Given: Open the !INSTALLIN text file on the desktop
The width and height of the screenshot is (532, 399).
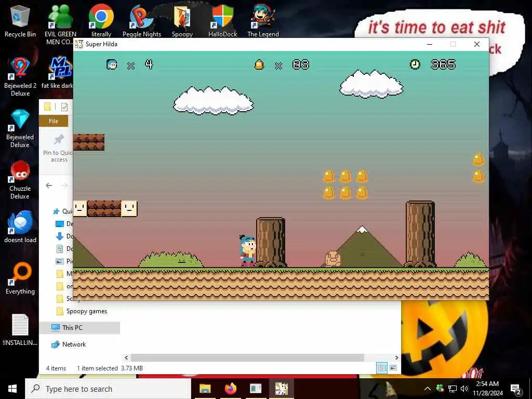Looking at the screenshot, I should 20,330.
